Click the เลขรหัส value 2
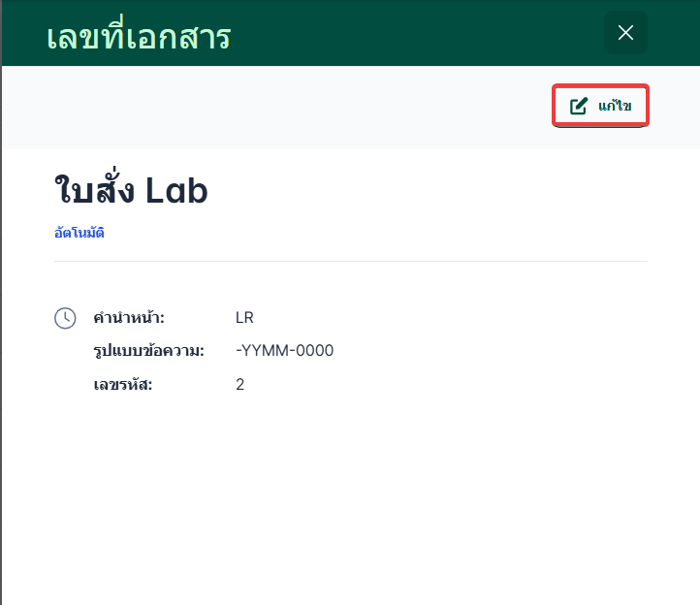This screenshot has height=605, width=700. (239, 385)
